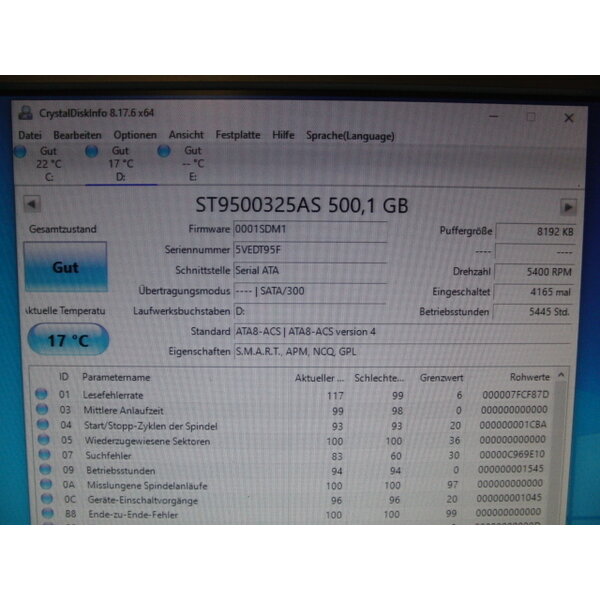Close the CrystalDiskInfo window
The image size is (600, 600).
coord(569,118)
